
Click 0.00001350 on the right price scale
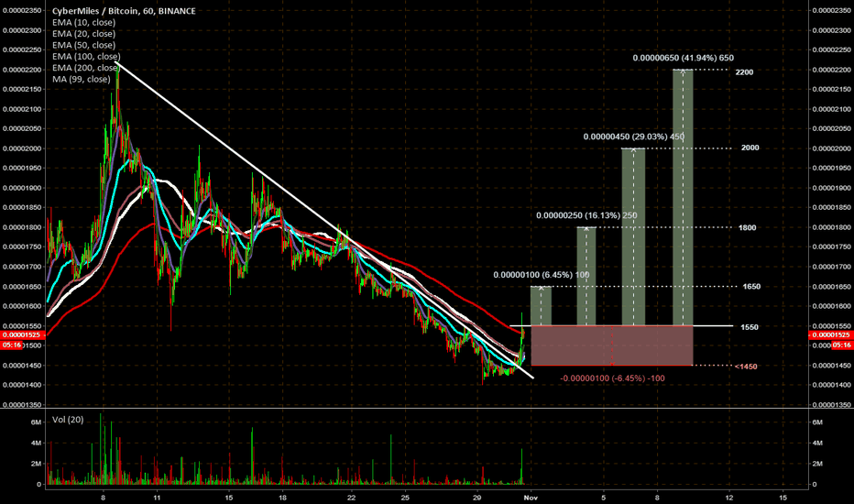(831, 405)
